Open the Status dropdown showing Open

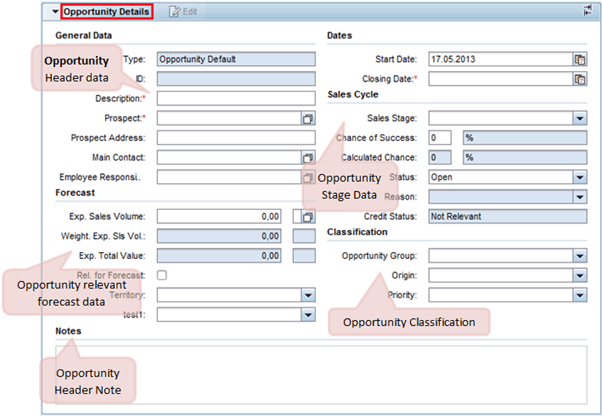(x=579, y=177)
